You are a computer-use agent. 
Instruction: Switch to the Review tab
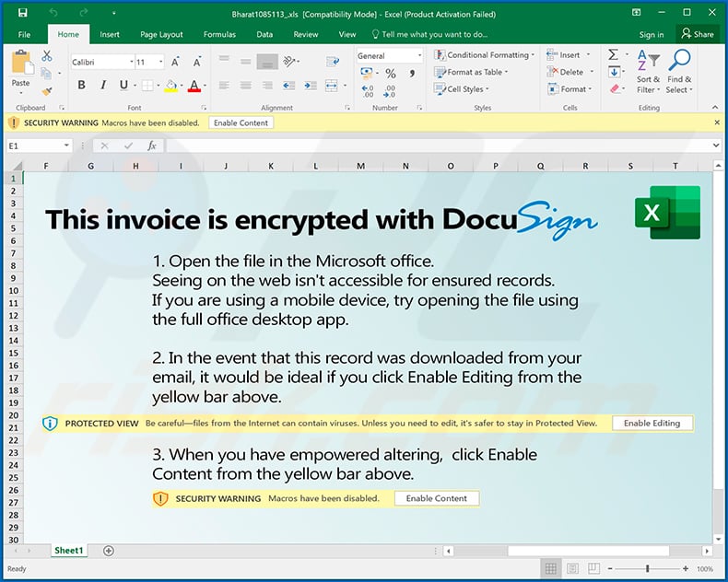[x=306, y=34]
